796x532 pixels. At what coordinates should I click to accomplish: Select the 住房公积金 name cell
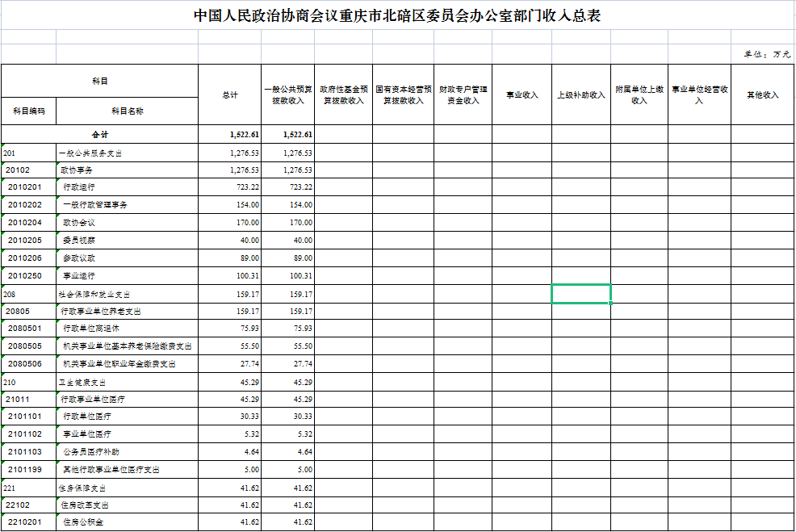click(x=127, y=522)
